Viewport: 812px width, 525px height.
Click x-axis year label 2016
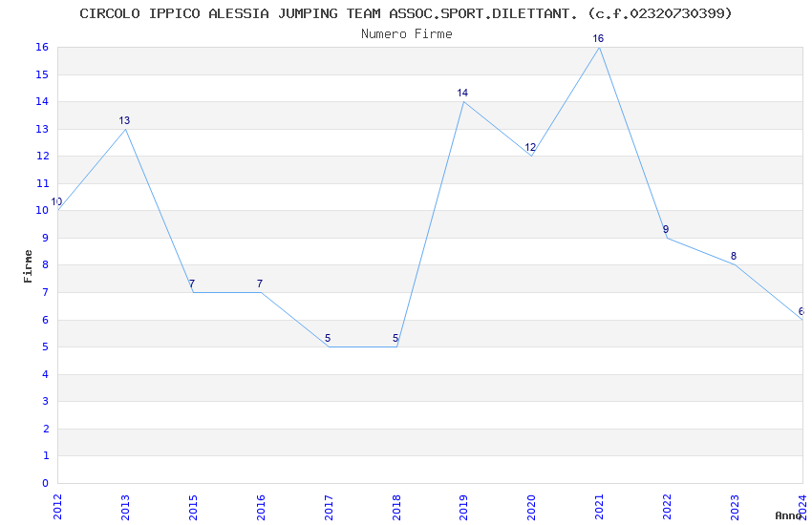click(x=261, y=507)
